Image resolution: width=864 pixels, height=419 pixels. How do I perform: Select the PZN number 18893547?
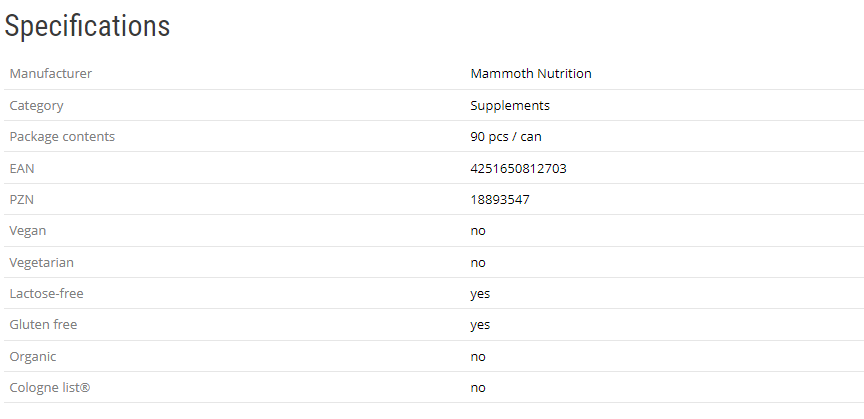[500, 199]
